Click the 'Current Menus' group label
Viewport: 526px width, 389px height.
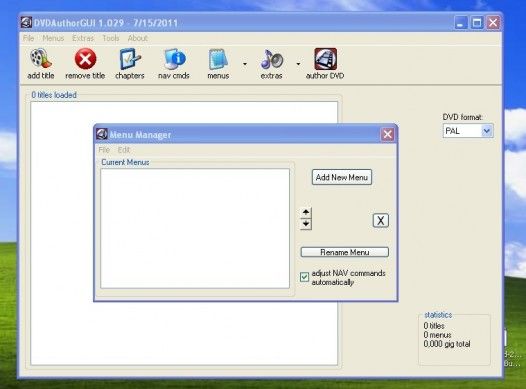[125, 162]
